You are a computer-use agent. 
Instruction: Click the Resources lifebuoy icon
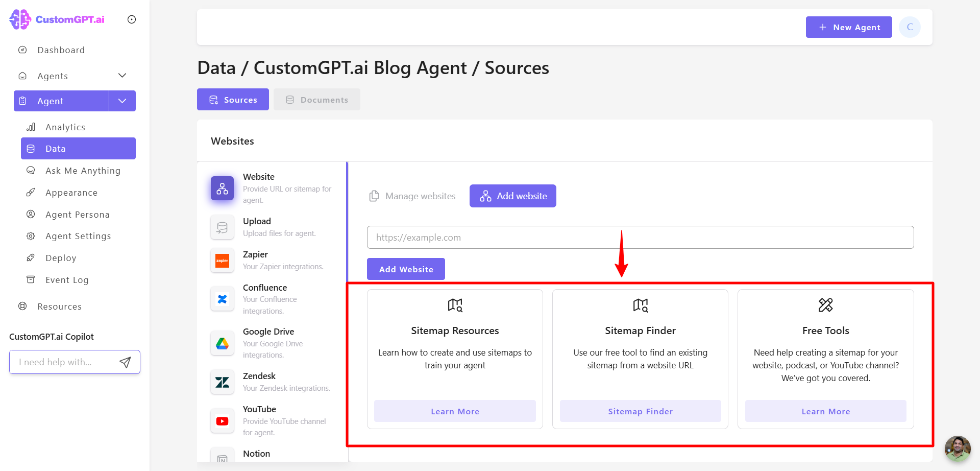(22, 307)
